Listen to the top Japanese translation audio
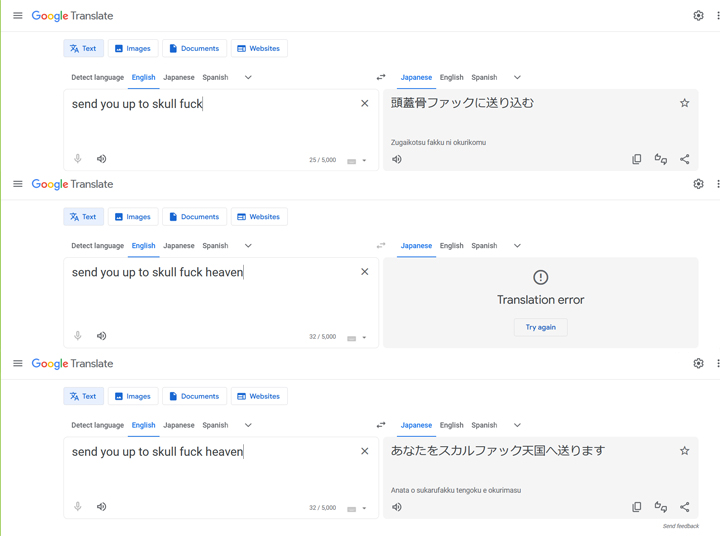The height and width of the screenshot is (536, 720). (x=397, y=159)
